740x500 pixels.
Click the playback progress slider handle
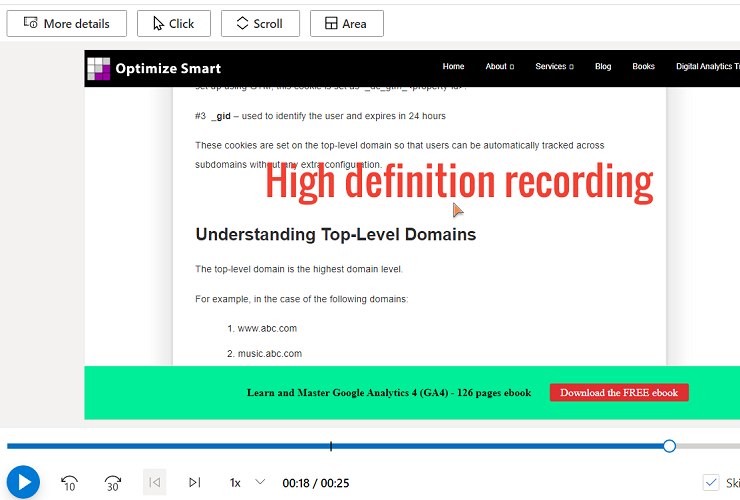click(x=669, y=446)
